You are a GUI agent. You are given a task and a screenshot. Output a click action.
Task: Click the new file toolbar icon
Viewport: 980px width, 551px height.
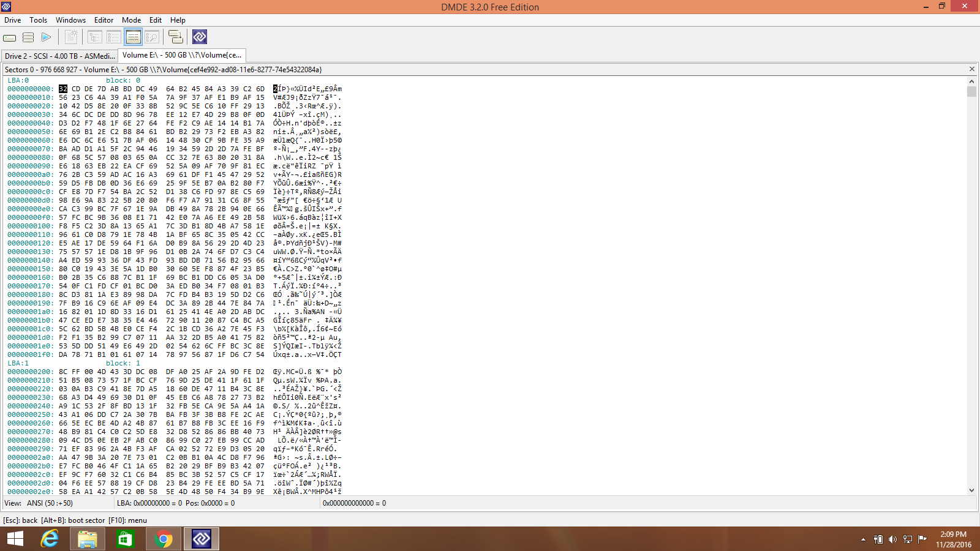(71, 37)
